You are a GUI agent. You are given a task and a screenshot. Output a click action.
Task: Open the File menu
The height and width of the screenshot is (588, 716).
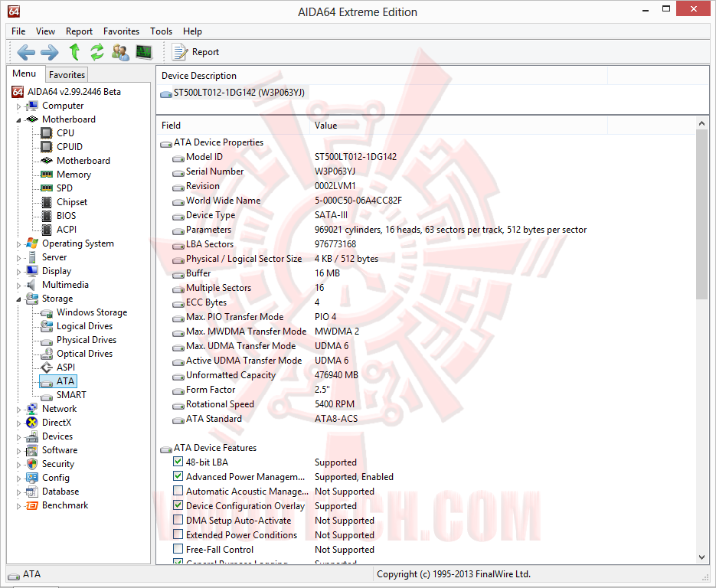coord(18,31)
